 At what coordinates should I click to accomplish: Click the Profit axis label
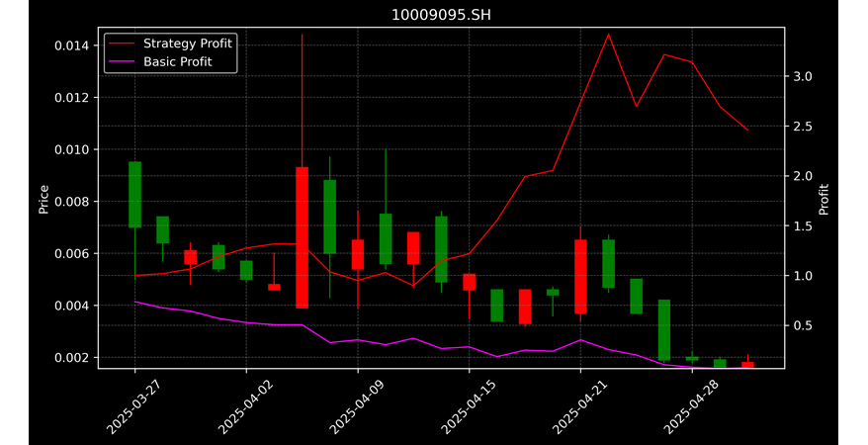click(x=824, y=199)
